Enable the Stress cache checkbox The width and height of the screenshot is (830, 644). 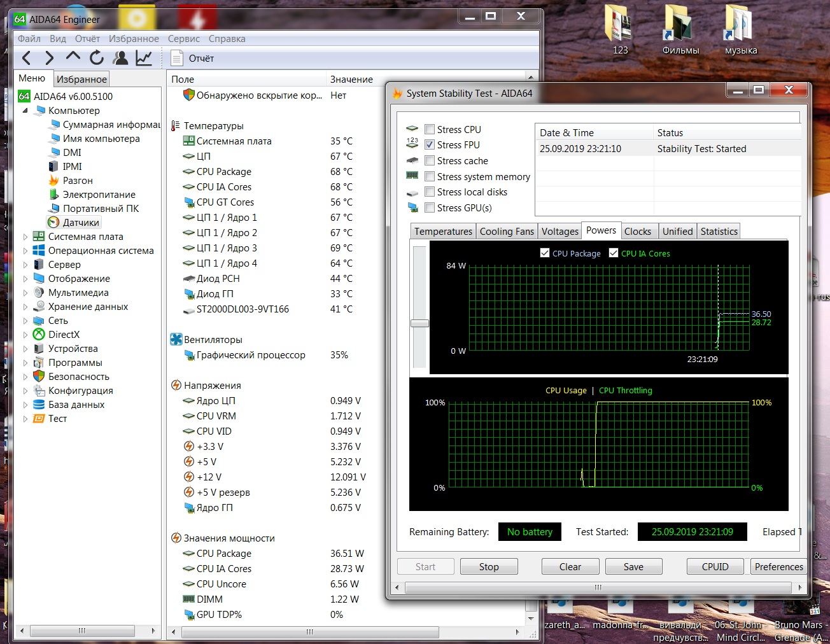(430, 161)
